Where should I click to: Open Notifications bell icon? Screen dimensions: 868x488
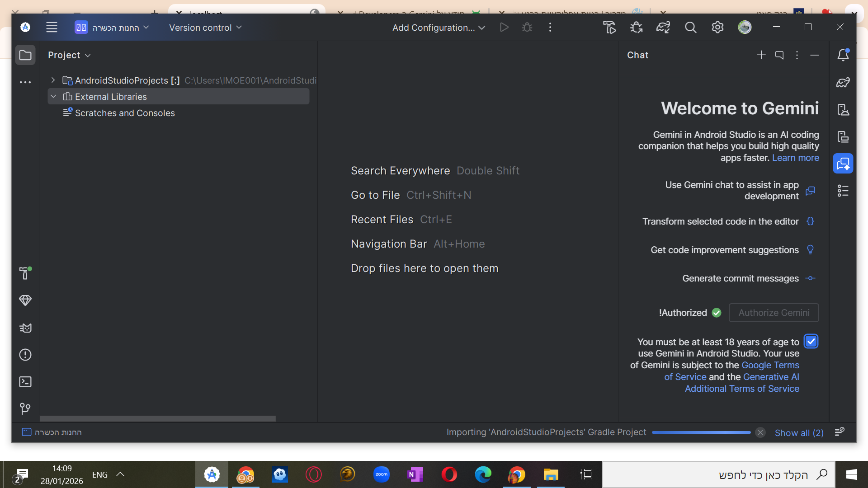point(843,55)
